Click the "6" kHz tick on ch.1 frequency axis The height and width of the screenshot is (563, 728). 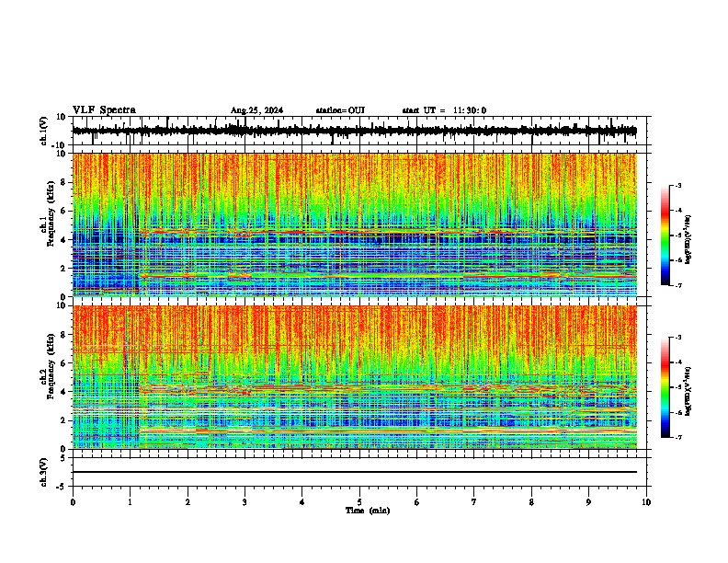tap(64, 211)
